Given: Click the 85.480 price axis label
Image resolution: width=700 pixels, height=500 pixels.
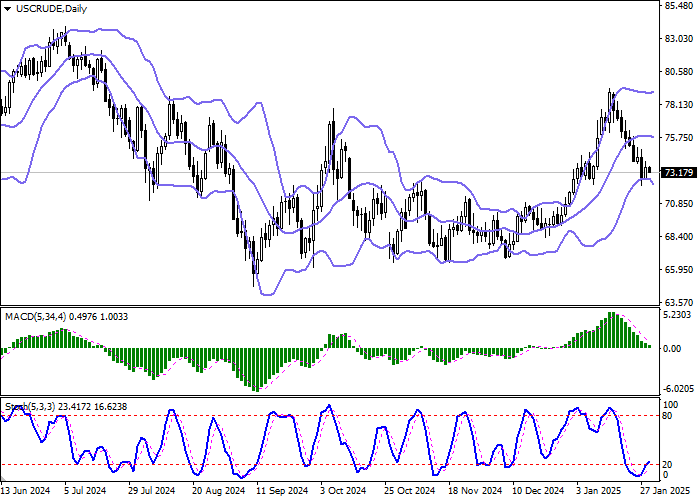Looking at the screenshot, I should tap(679, 6).
